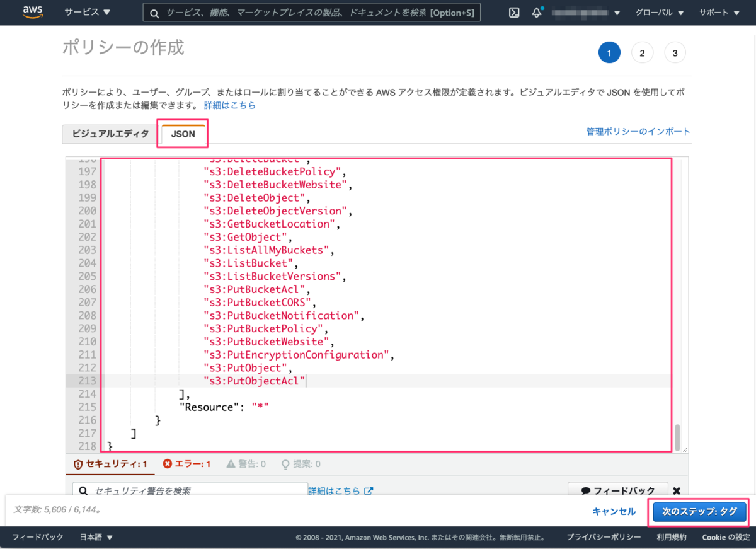Click inside the セキュリティ警告を検索 search field
Viewport: 756px width, 549px height.
click(x=189, y=491)
